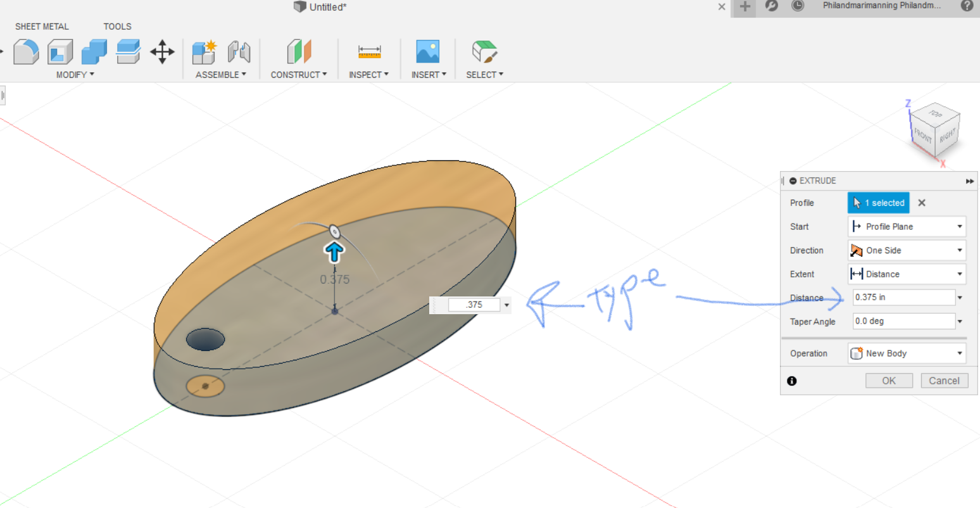The width and height of the screenshot is (980, 508).
Task: Click the Construct offset plane icon
Action: click(298, 52)
